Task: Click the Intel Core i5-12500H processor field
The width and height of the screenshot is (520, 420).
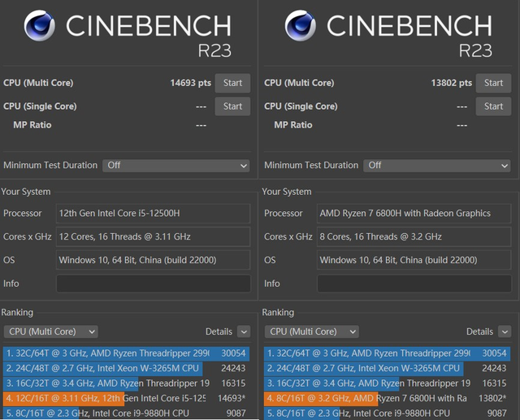Action: (154, 213)
